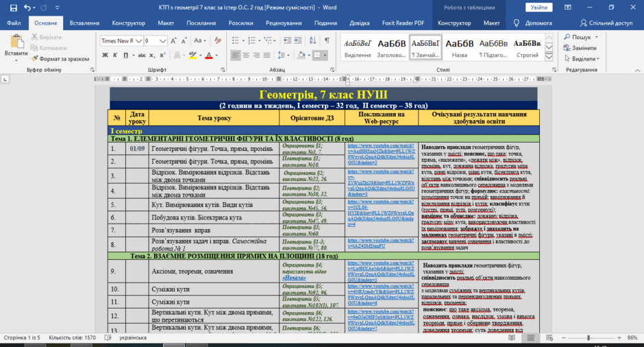The width and height of the screenshot is (644, 347).
Task: Apply subscript formatting
Action: coord(152,55)
